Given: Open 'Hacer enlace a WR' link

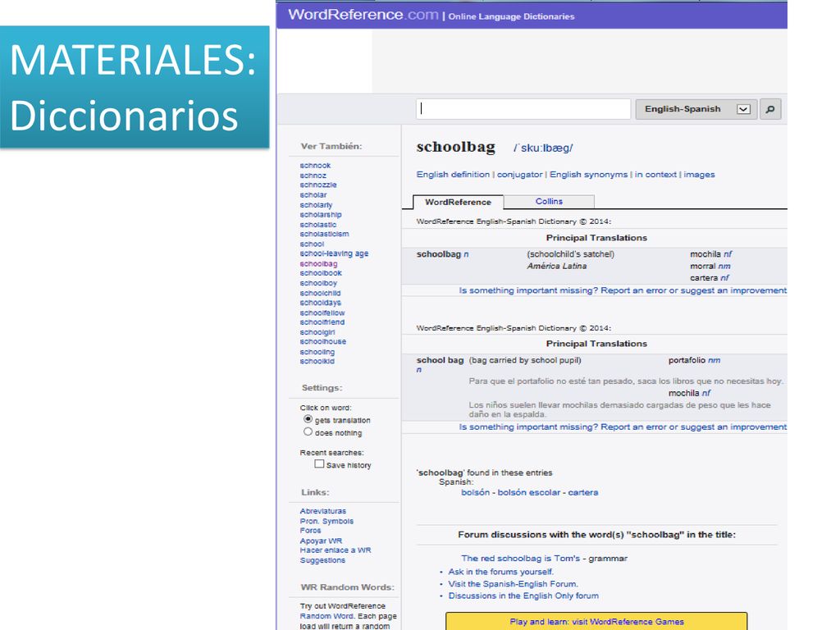Looking at the screenshot, I should (x=336, y=550).
